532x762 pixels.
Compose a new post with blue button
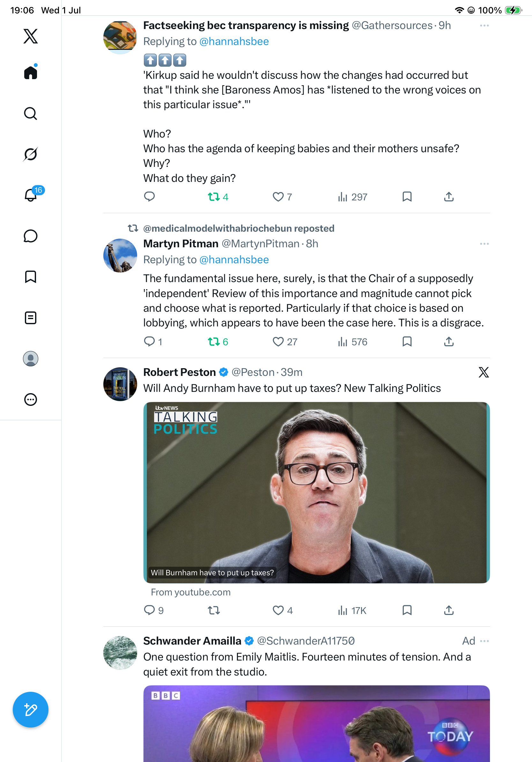pos(31,710)
